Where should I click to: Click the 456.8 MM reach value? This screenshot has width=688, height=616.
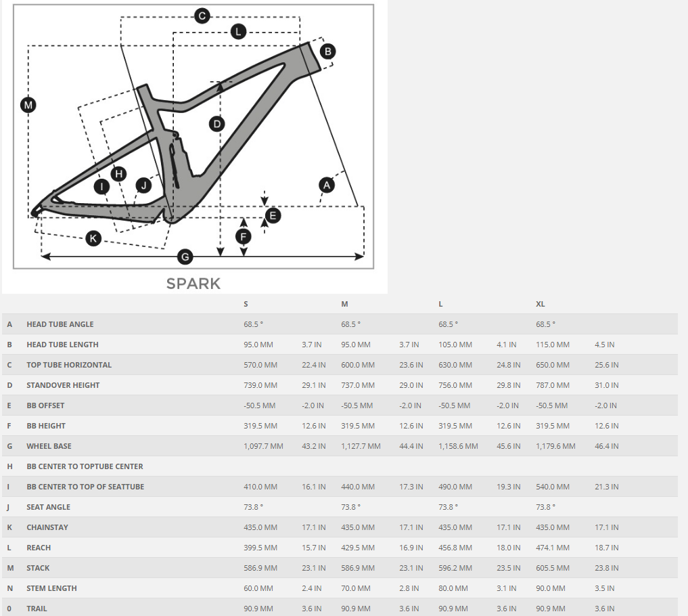pyautogui.click(x=455, y=548)
